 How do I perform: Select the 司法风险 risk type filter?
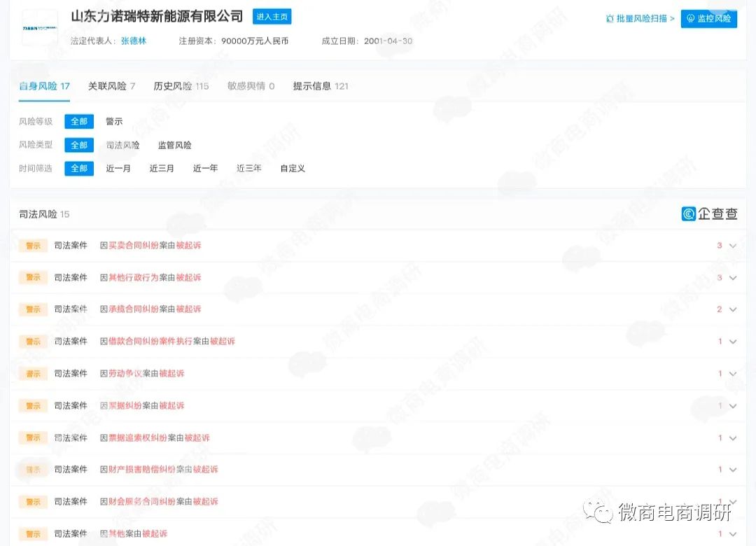click(x=122, y=145)
